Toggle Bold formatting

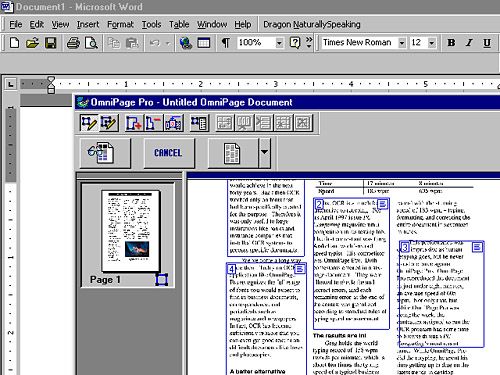[x=451, y=43]
